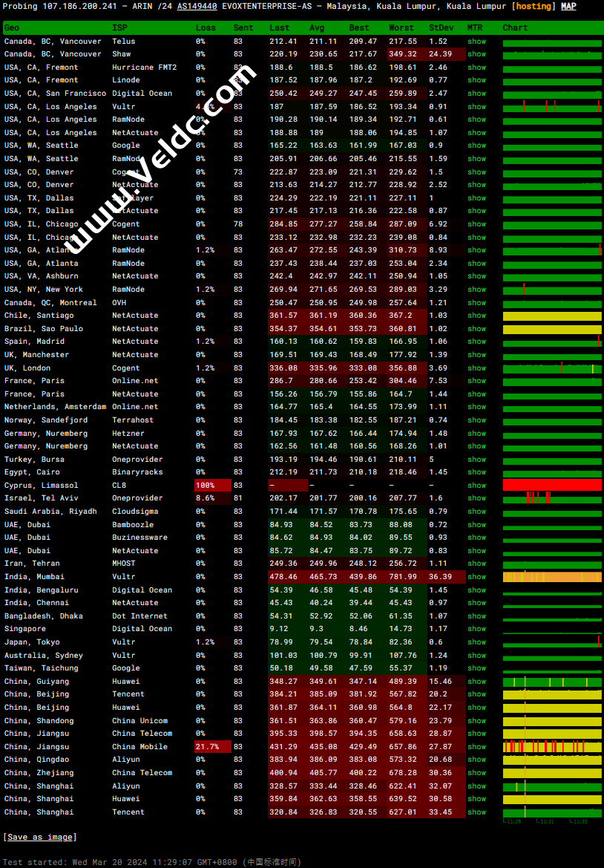The height and width of the screenshot is (868, 604).
Task: Show MTR for Israel, Tel Aviv row
Action: tap(477, 497)
